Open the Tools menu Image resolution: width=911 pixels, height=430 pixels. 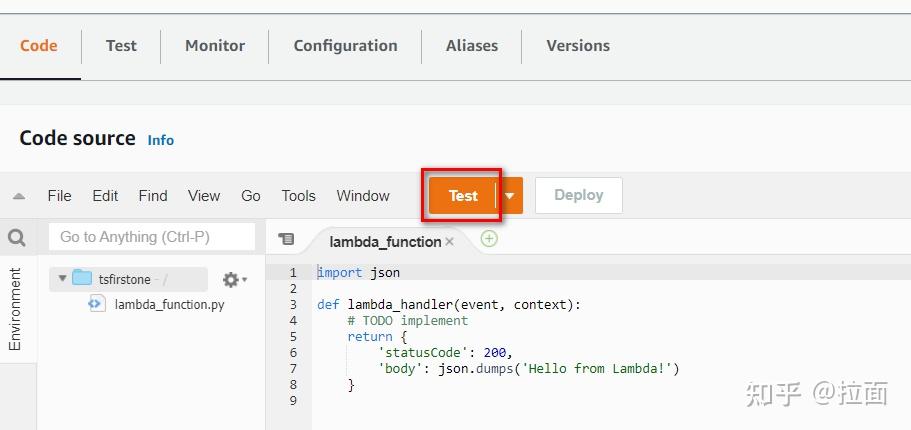pyautogui.click(x=298, y=196)
